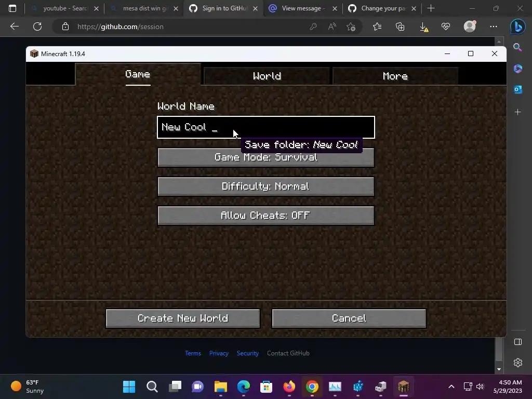This screenshot has height=399, width=532.
Task: Change the Difficulty: Normal setting
Action: [x=266, y=187]
